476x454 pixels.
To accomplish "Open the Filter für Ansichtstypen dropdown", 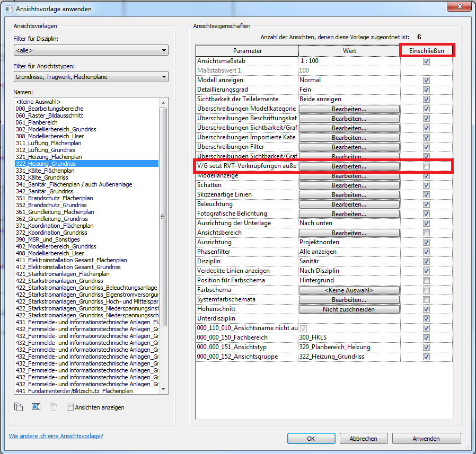I will click(91, 77).
